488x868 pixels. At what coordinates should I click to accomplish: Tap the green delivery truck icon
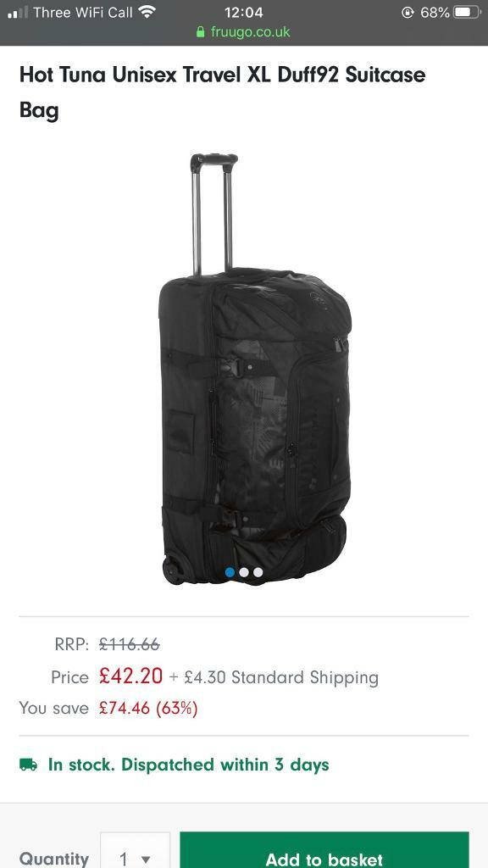pyautogui.click(x=28, y=765)
